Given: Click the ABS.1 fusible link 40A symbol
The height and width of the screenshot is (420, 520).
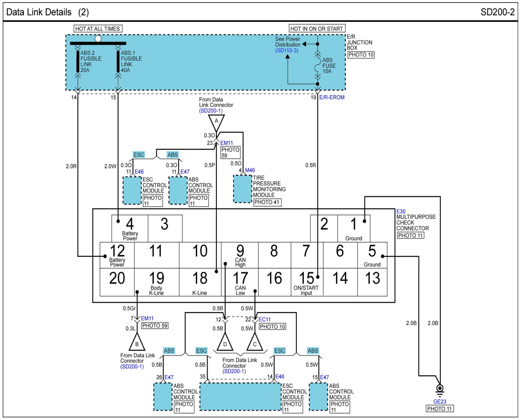Looking at the screenshot, I should pyautogui.click(x=118, y=62).
